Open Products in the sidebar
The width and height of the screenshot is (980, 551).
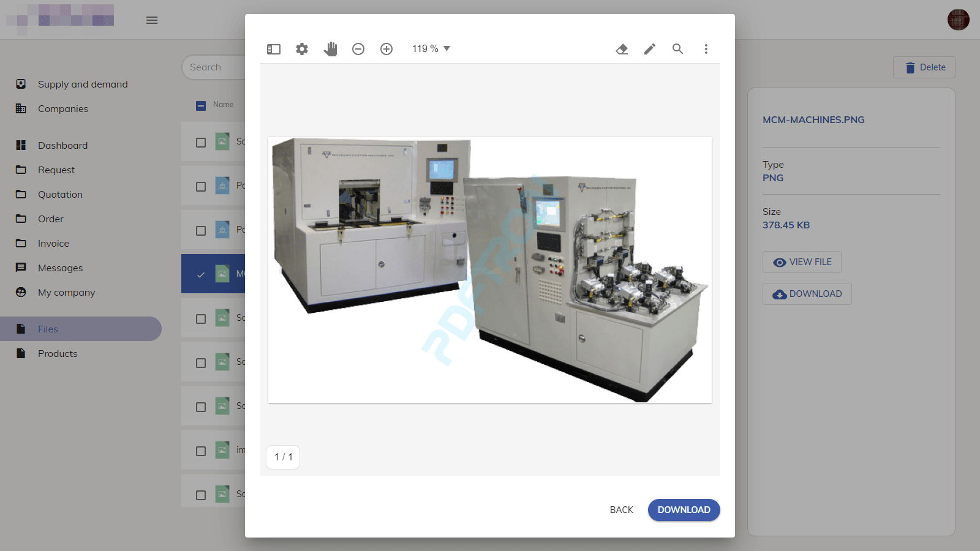coord(58,353)
